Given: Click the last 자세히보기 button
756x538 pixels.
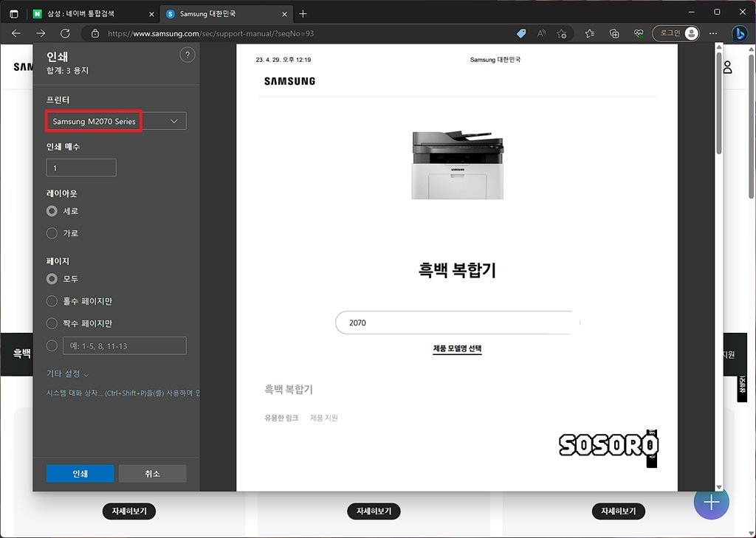Looking at the screenshot, I should point(619,511).
